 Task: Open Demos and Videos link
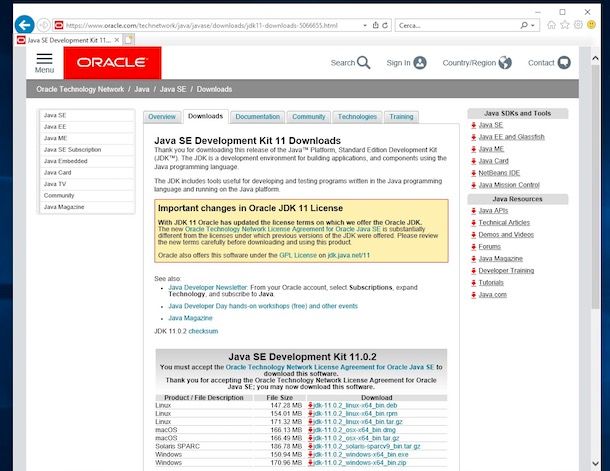pos(506,235)
